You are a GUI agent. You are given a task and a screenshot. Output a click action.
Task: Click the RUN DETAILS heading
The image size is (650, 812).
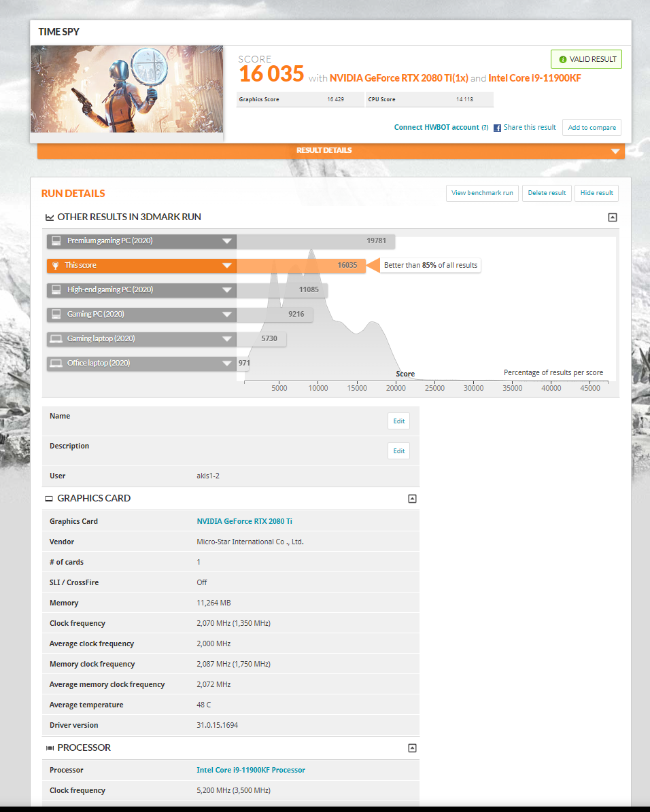point(73,194)
